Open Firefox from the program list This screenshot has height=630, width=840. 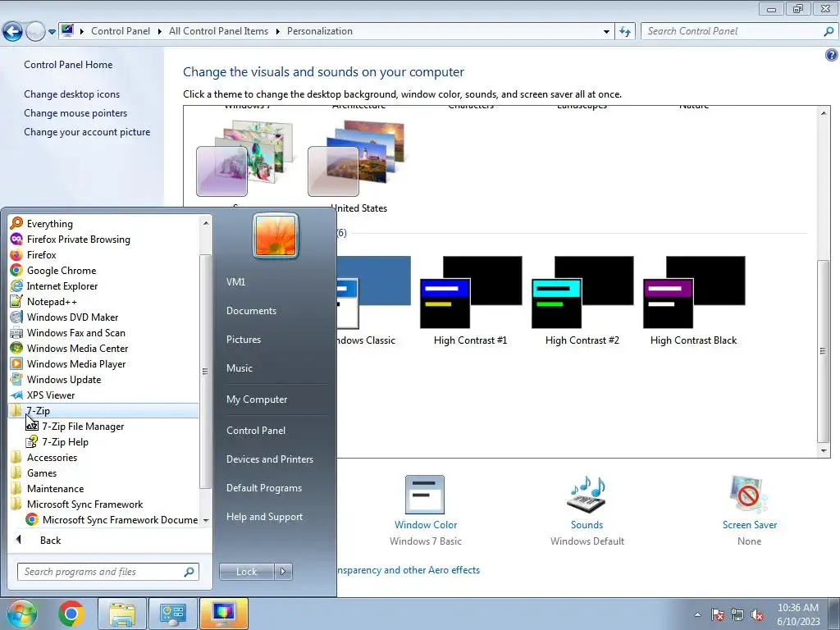pyautogui.click(x=41, y=254)
